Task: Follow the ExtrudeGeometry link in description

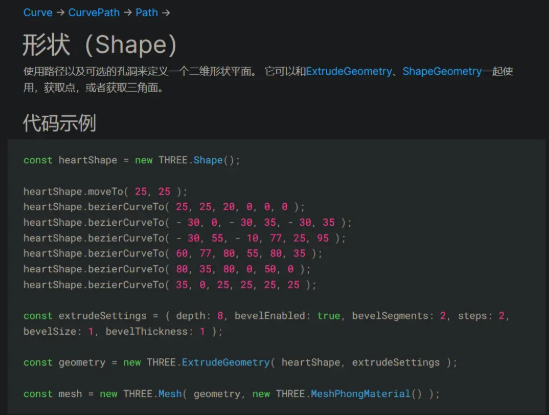Action: point(349,71)
